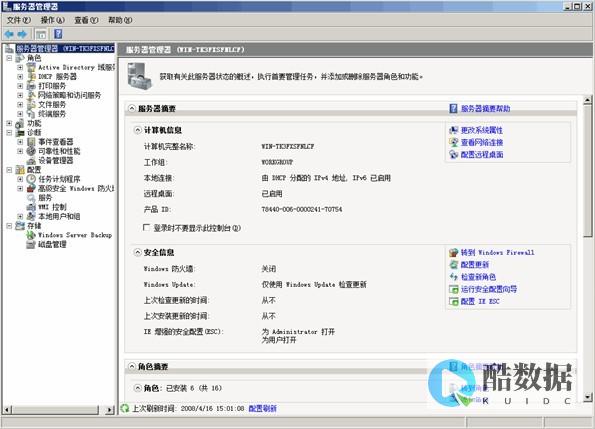This screenshot has height=429, width=595.
Task: Click the 配置远程桌面 icon
Action: pos(453,154)
